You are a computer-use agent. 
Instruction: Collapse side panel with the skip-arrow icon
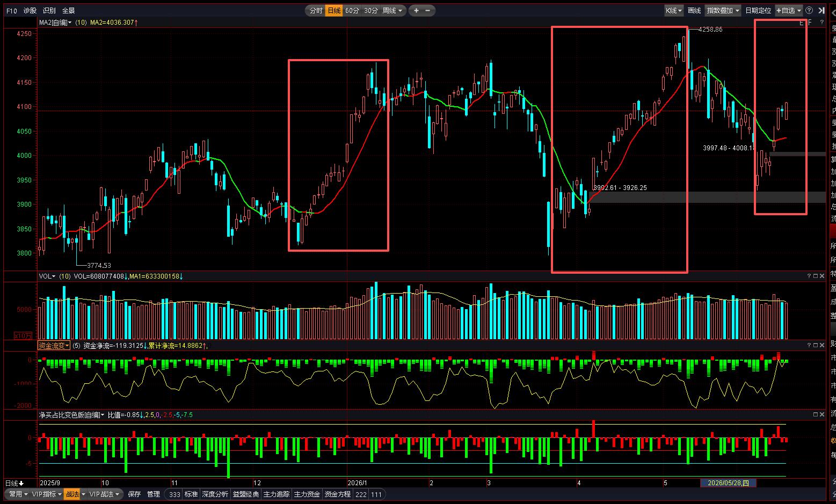[x=822, y=11]
